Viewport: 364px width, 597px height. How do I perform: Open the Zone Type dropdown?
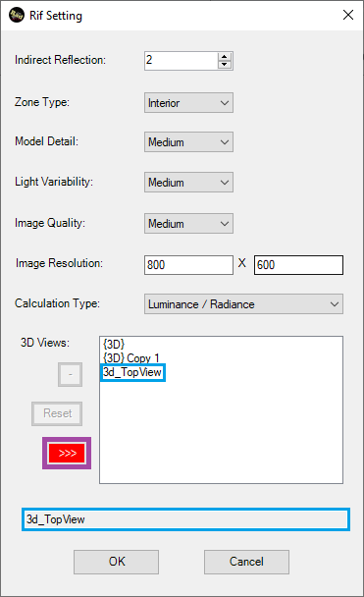point(188,103)
